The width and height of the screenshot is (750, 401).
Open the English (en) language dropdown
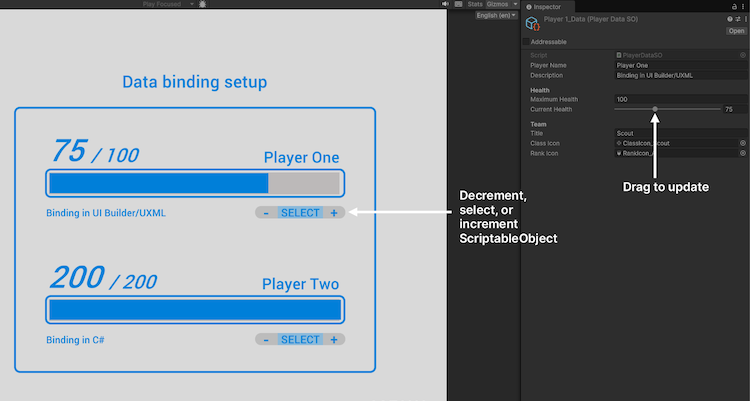coord(496,15)
